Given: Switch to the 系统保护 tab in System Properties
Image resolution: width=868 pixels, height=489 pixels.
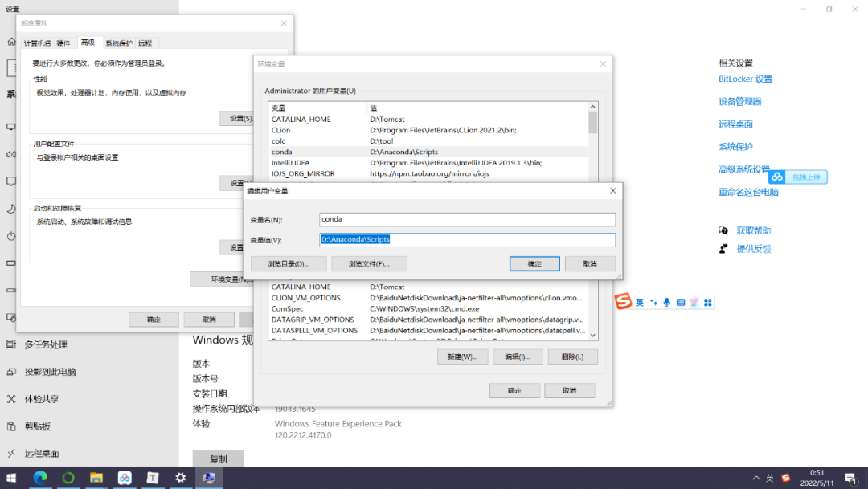Looking at the screenshot, I should click(119, 43).
